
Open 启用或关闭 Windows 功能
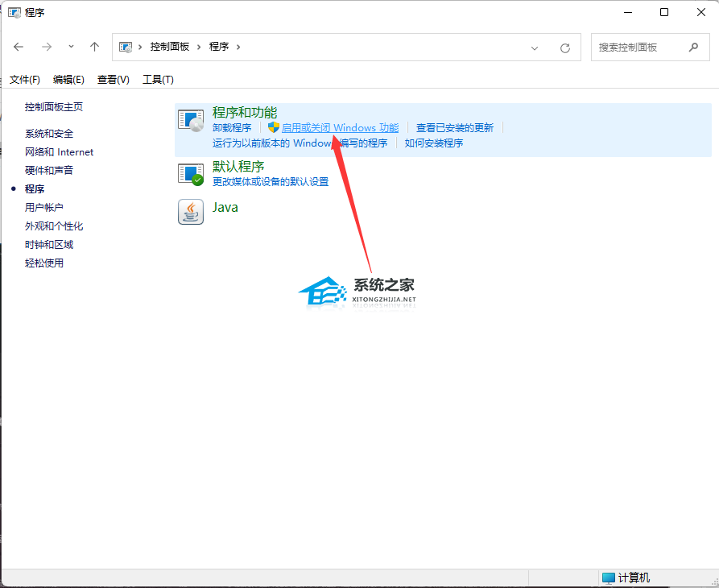(x=340, y=127)
